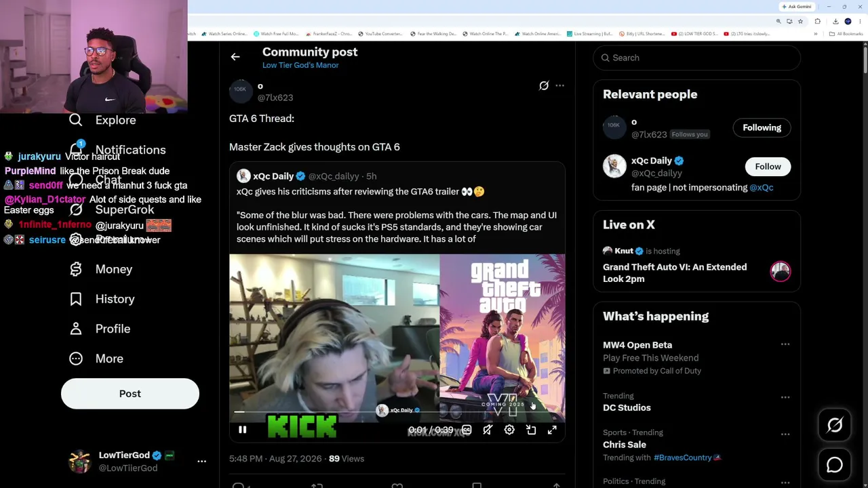Open the LTG tries bookmark
The image size is (868, 488).
[x=747, y=34]
